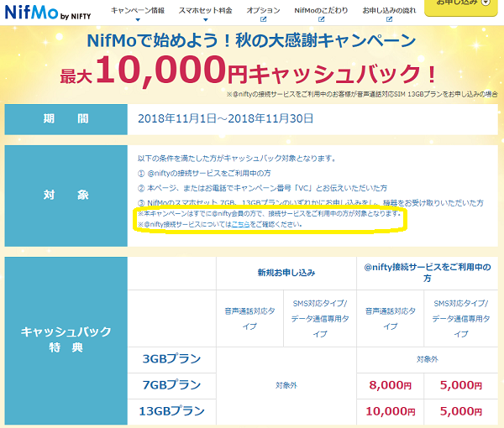Click the 対象外 cell under 新規お申し込み
The height and width of the screenshot is (428, 504).
286,385
